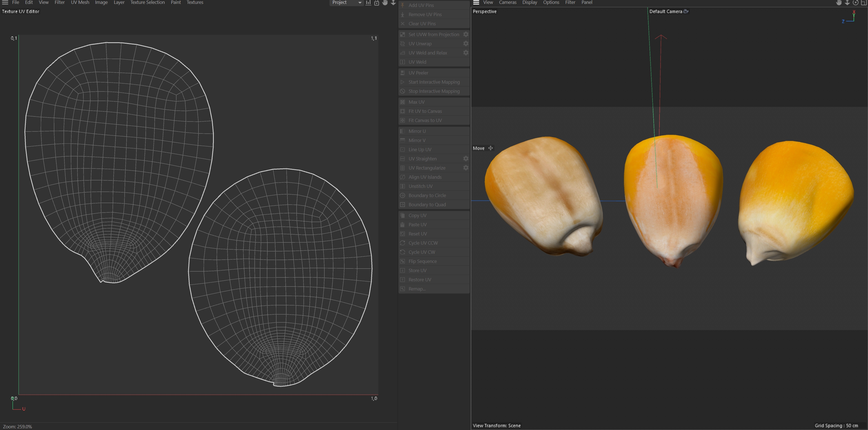Open UV Weld and Relax options gear
The height and width of the screenshot is (430, 868).
point(466,53)
